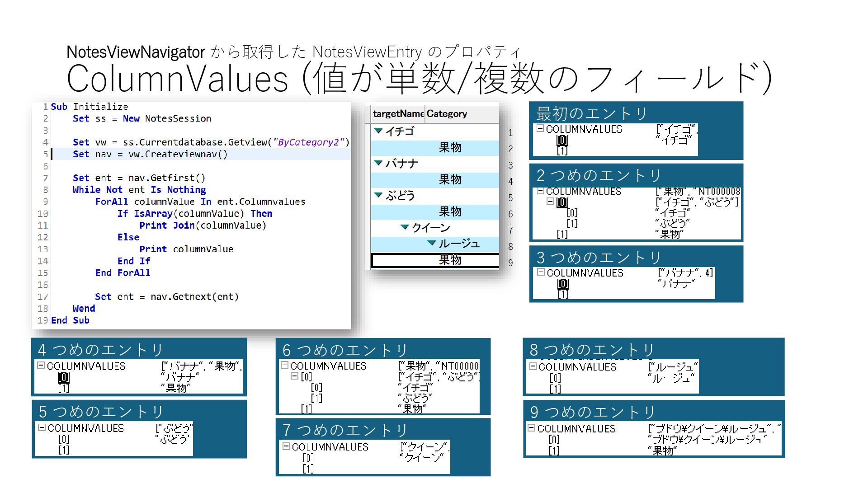
Task: Click the Category column header
Action: [x=447, y=114]
